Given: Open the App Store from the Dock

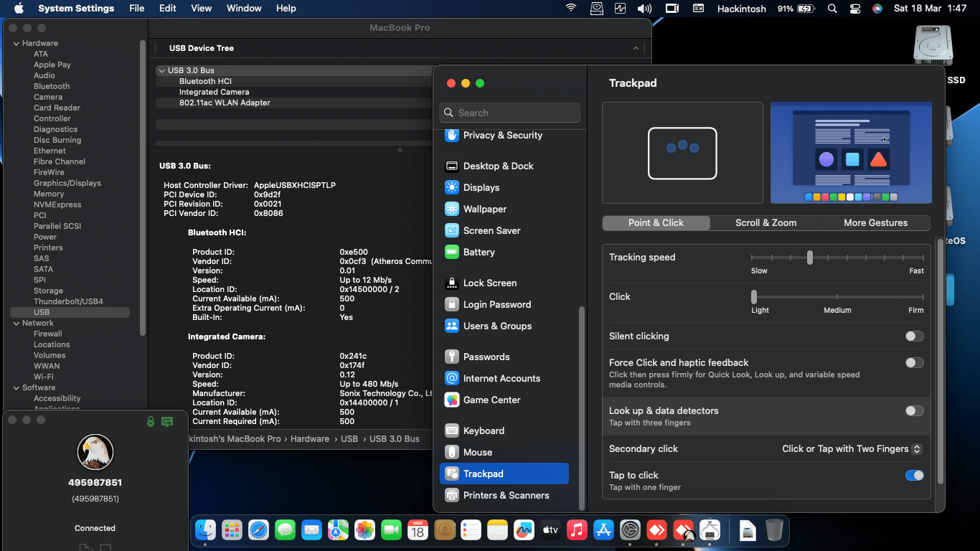Looking at the screenshot, I should (603, 530).
